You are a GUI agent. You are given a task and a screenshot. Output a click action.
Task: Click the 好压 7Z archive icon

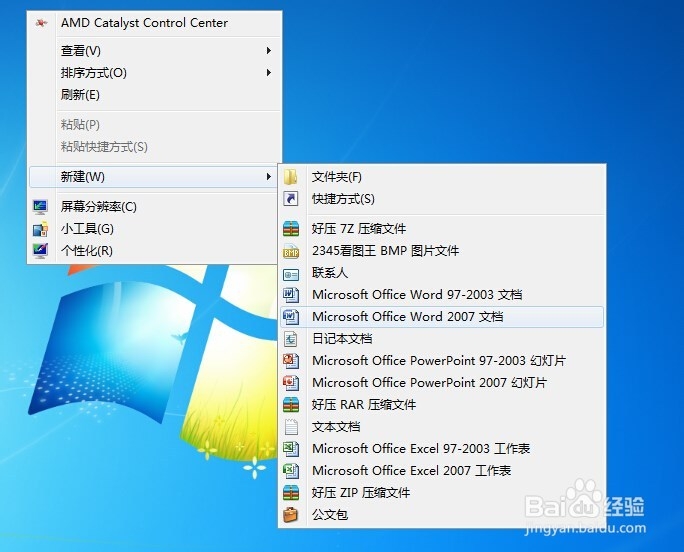click(291, 228)
